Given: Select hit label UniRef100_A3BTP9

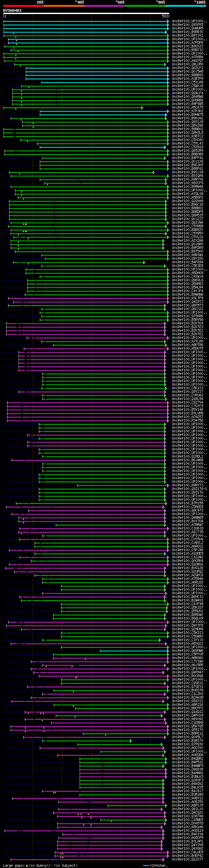Looking at the screenshot, I should tap(187, 78).
